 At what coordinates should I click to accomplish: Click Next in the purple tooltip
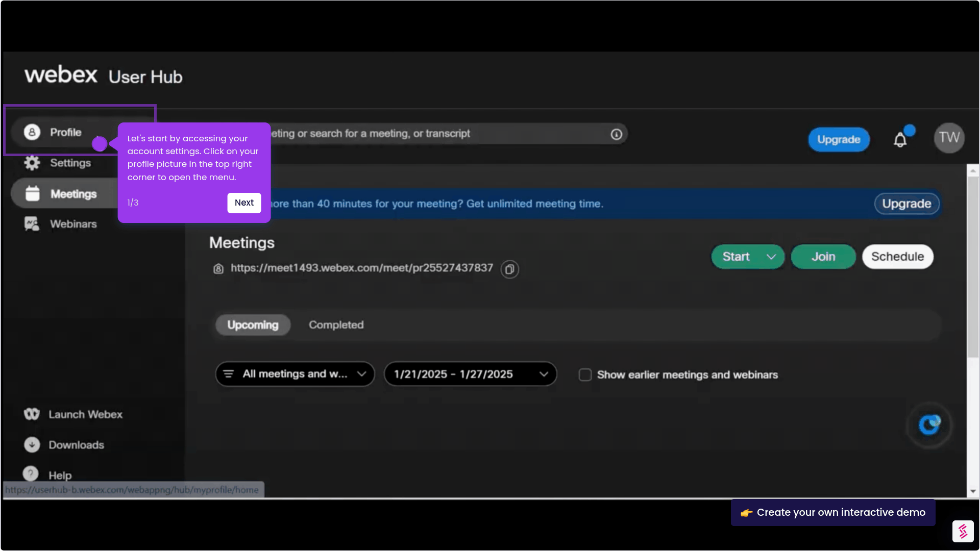click(x=244, y=203)
